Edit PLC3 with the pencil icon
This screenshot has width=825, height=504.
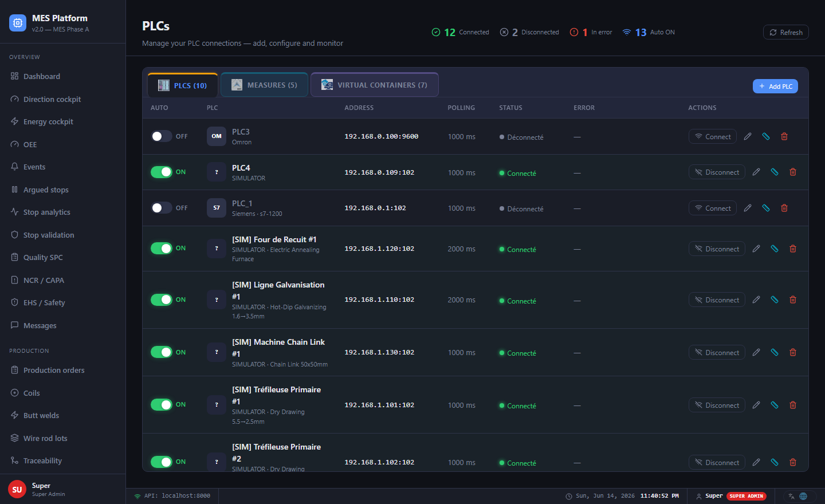748,136
